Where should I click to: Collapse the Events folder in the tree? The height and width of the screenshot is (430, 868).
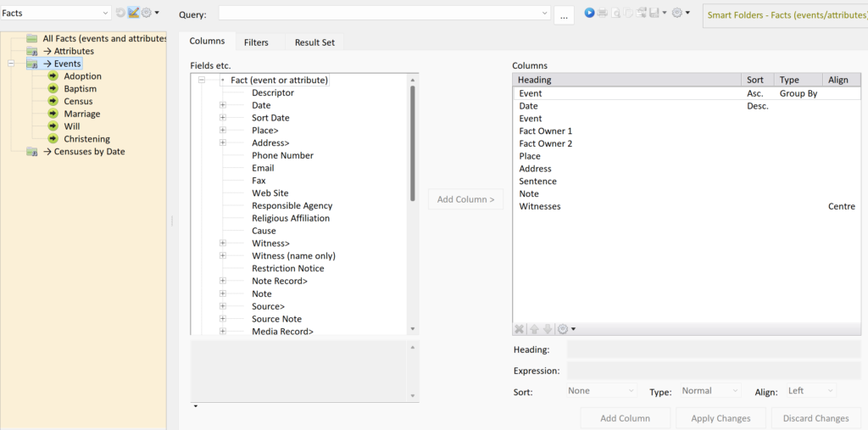10,64
